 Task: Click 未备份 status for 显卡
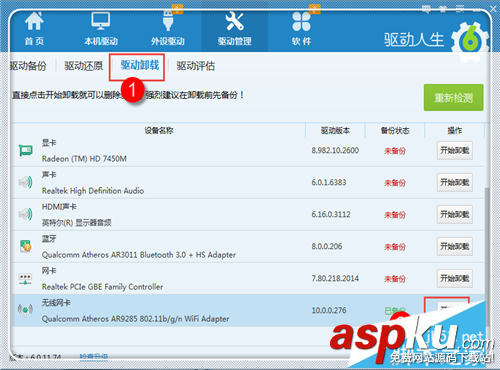395,151
